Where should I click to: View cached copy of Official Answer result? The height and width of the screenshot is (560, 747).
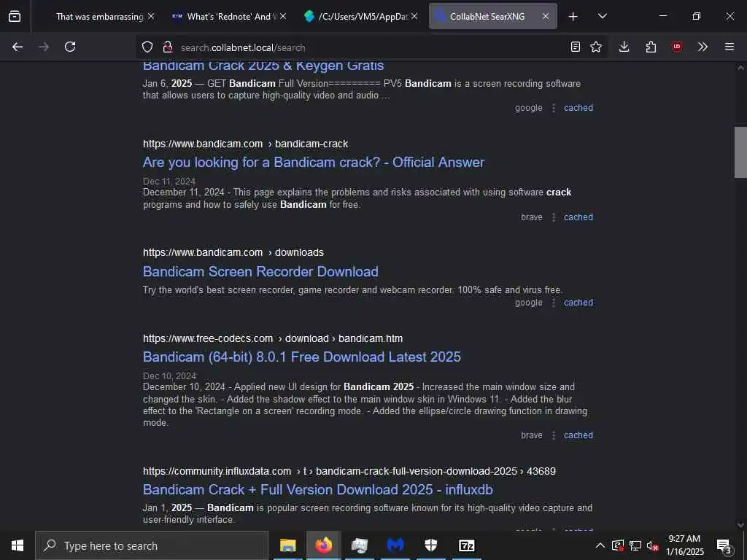pyautogui.click(x=578, y=217)
